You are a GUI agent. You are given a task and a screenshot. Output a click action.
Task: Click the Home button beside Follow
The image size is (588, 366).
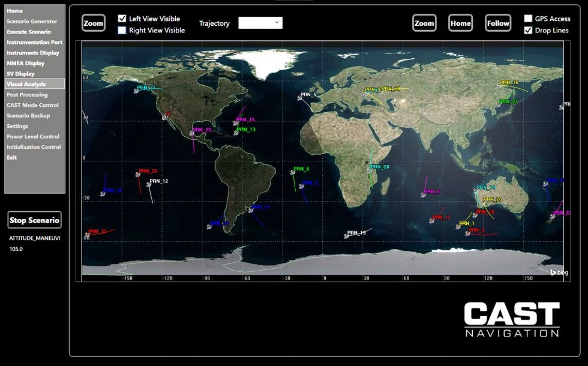(x=460, y=23)
